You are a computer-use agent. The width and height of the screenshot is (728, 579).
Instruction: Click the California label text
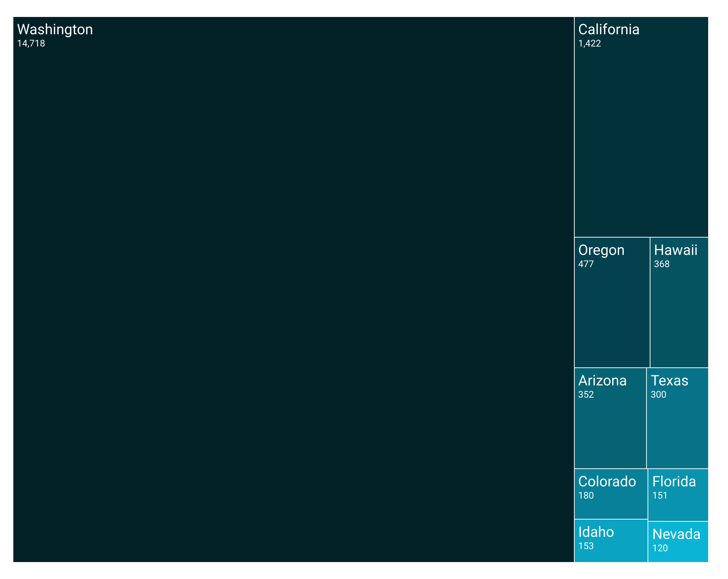click(x=609, y=30)
